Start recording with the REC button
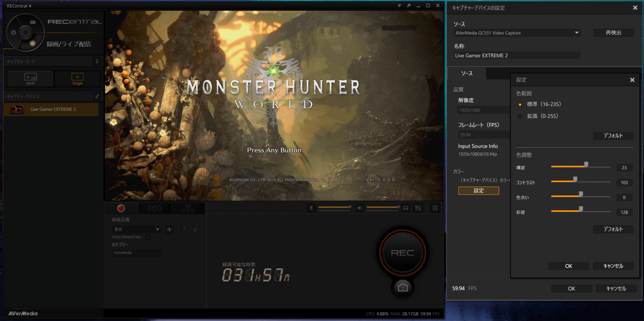 (403, 253)
